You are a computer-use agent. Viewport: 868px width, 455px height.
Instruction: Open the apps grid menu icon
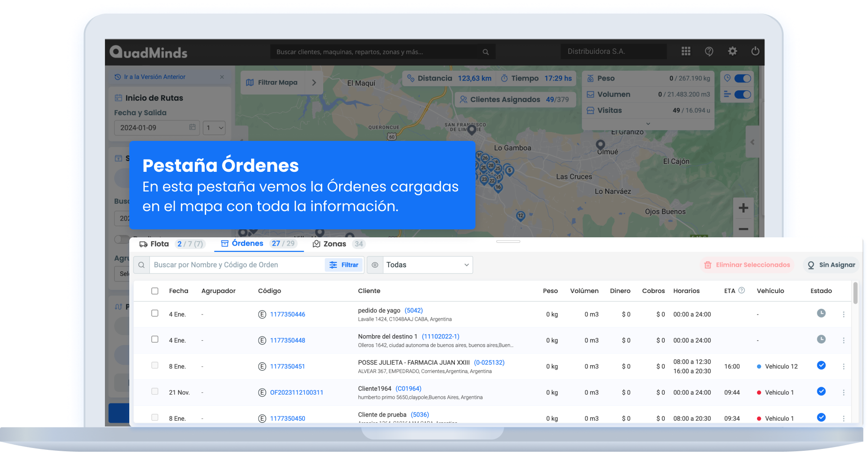click(686, 51)
